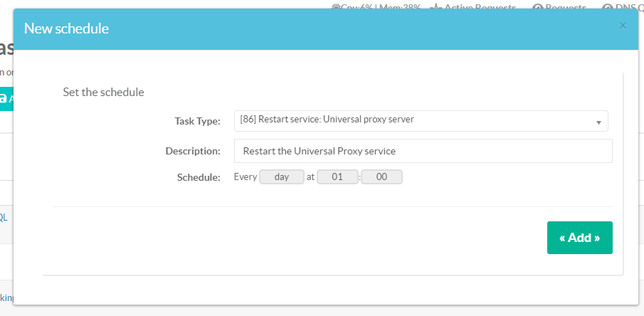Click the save icon on teal button
This screenshot has width=644, height=316.
point(4,99)
